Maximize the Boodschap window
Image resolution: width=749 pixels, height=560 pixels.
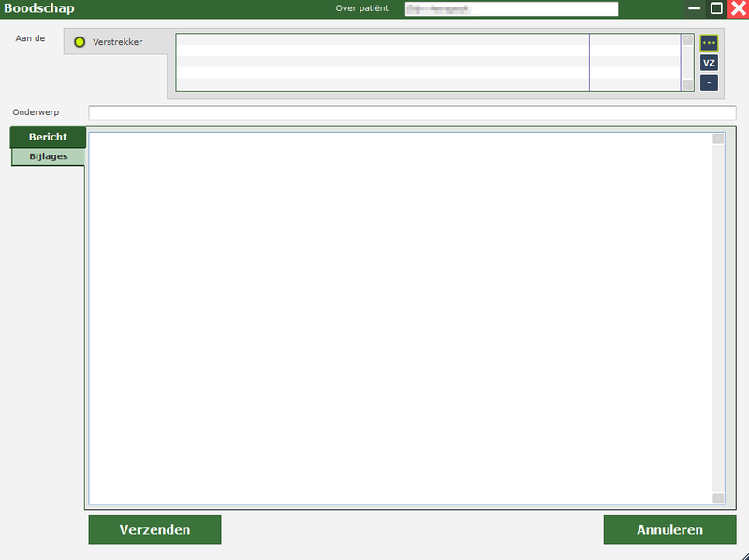click(716, 8)
